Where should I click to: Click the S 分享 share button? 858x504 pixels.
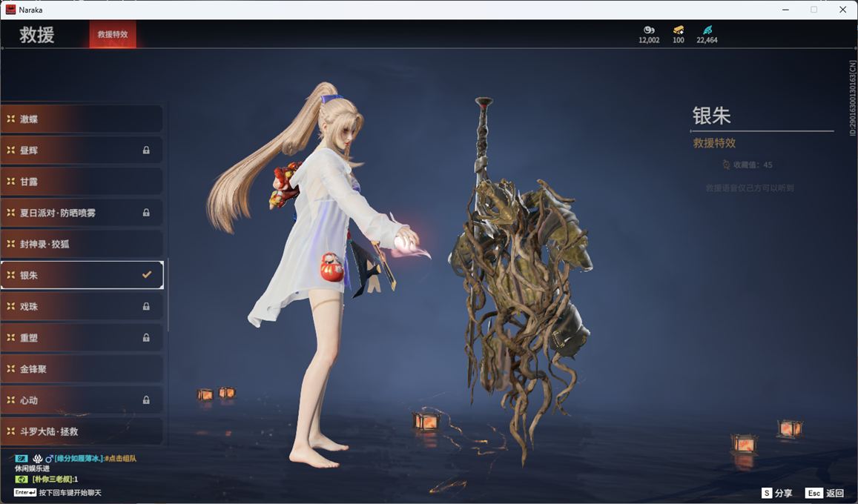point(776,493)
